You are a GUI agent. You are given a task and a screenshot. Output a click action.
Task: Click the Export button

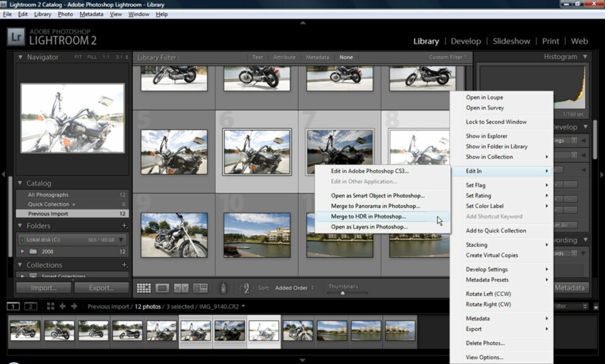click(x=101, y=288)
